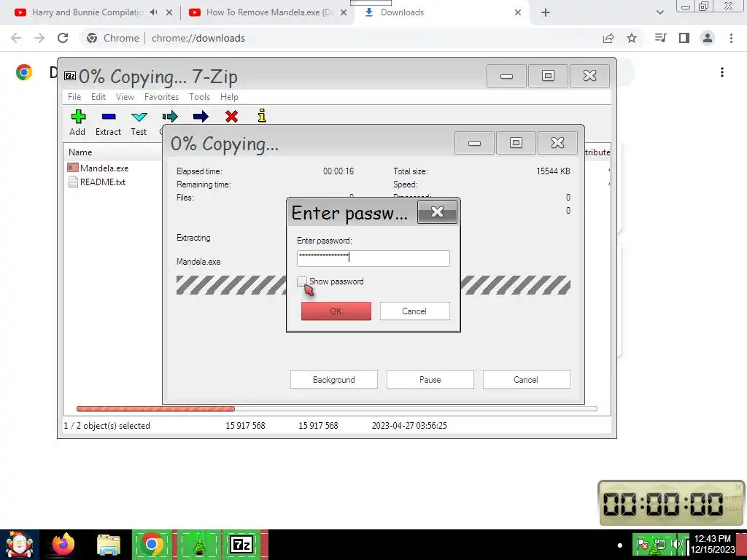Open Chrome's side panel icon
The image size is (747, 560).
[684, 38]
